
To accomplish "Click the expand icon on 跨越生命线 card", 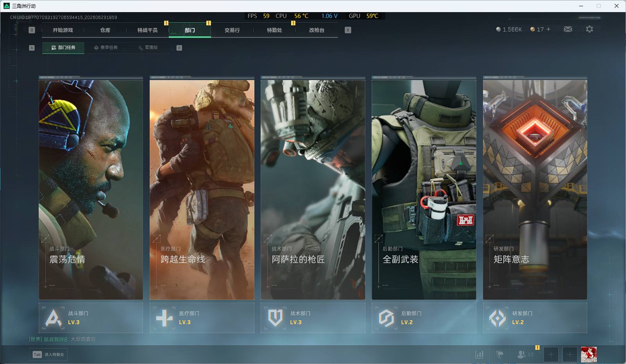I will (x=156, y=239).
